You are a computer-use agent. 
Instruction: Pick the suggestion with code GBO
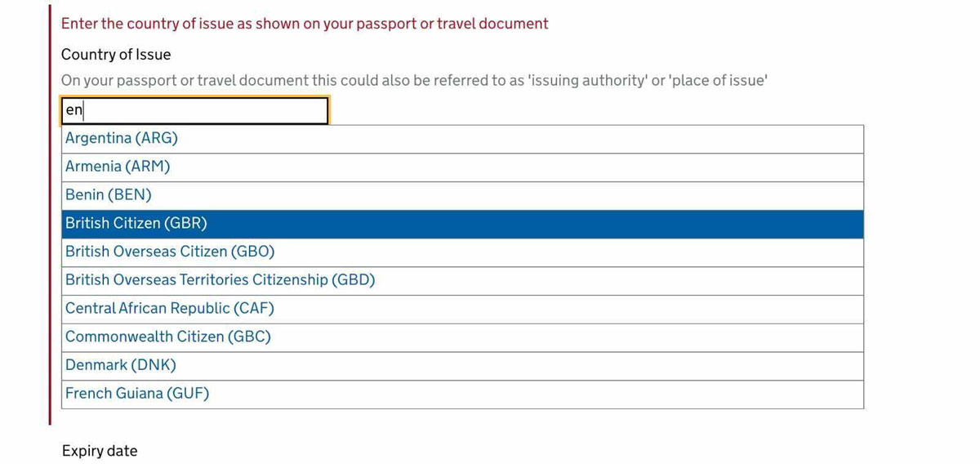pos(170,252)
